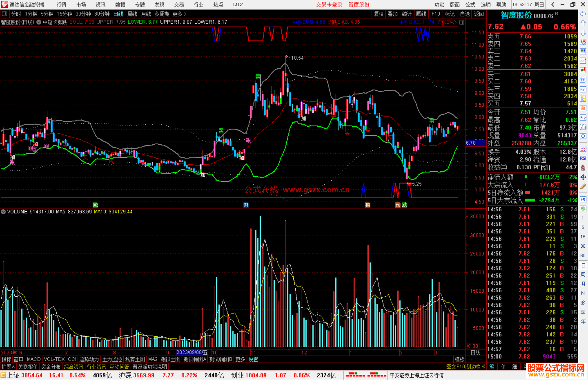Open the 模板 template dropdown
The width and height of the screenshot is (588, 380).
tap(460, 359)
